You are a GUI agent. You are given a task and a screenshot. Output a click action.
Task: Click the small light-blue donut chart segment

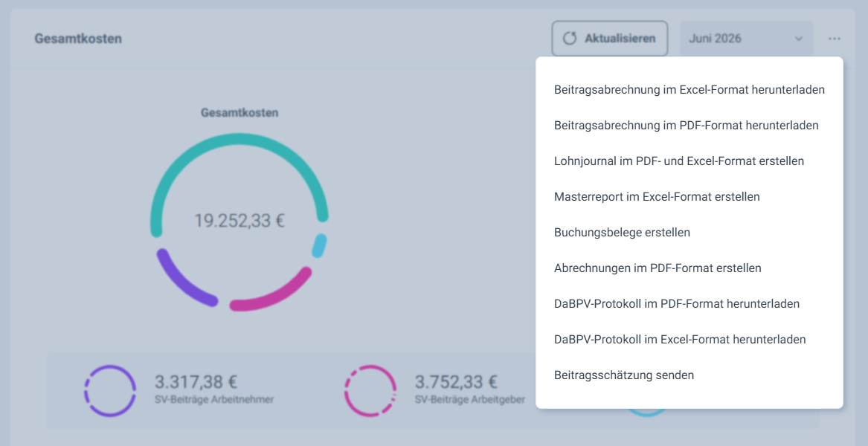pos(319,246)
